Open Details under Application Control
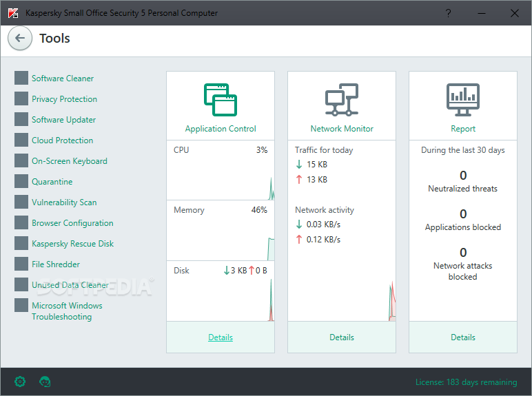Viewport: 532px width, 396px height. coord(221,337)
